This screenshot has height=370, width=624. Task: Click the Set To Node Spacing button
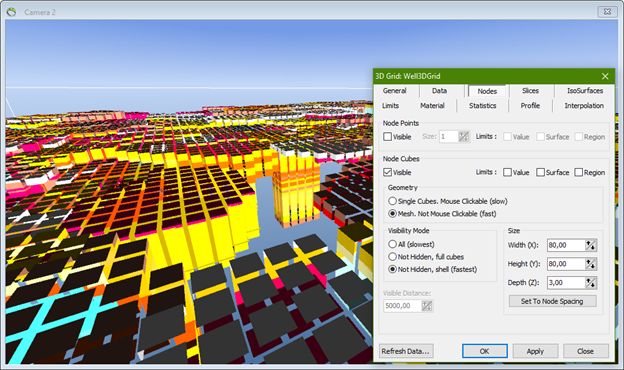click(552, 301)
